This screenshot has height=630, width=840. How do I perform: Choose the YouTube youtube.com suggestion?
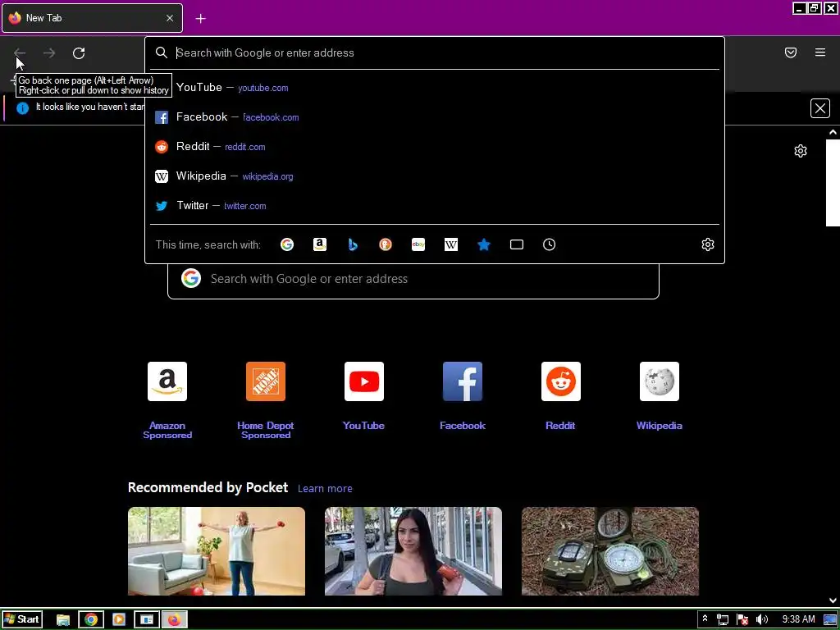[434, 87]
